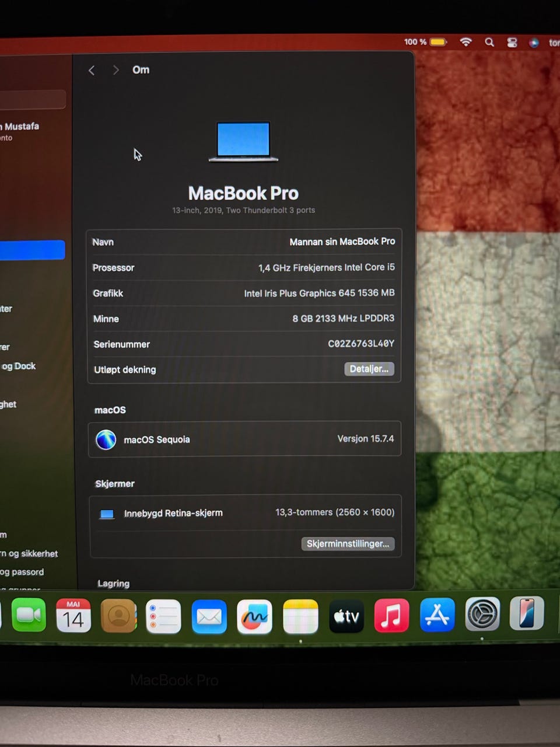This screenshot has height=747, width=560.
Task: Click the Siri menu bar icon
Action: [x=534, y=43]
